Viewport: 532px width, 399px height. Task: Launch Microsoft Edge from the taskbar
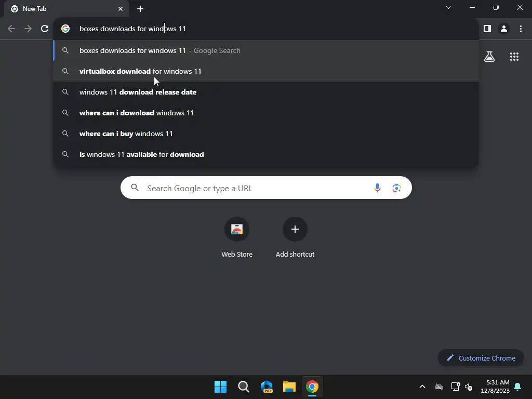tap(267, 387)
